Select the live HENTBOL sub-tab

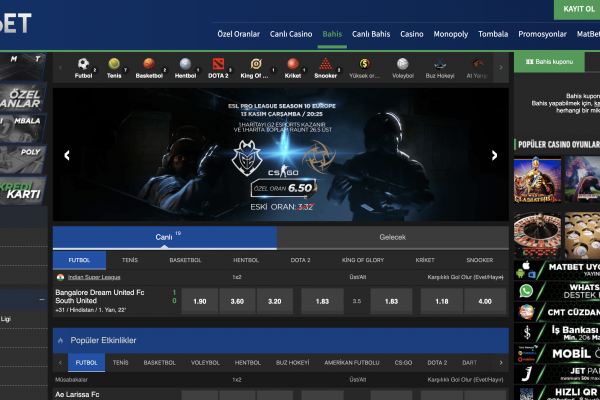click(246, 260)
